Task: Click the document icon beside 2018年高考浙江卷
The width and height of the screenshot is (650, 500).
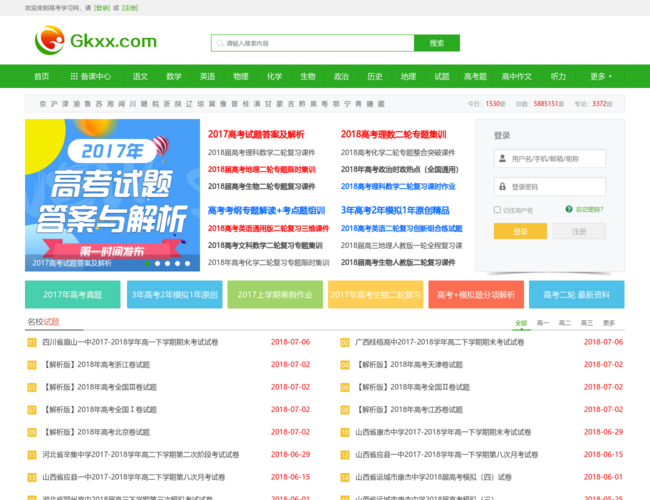Action: (32, 364)
